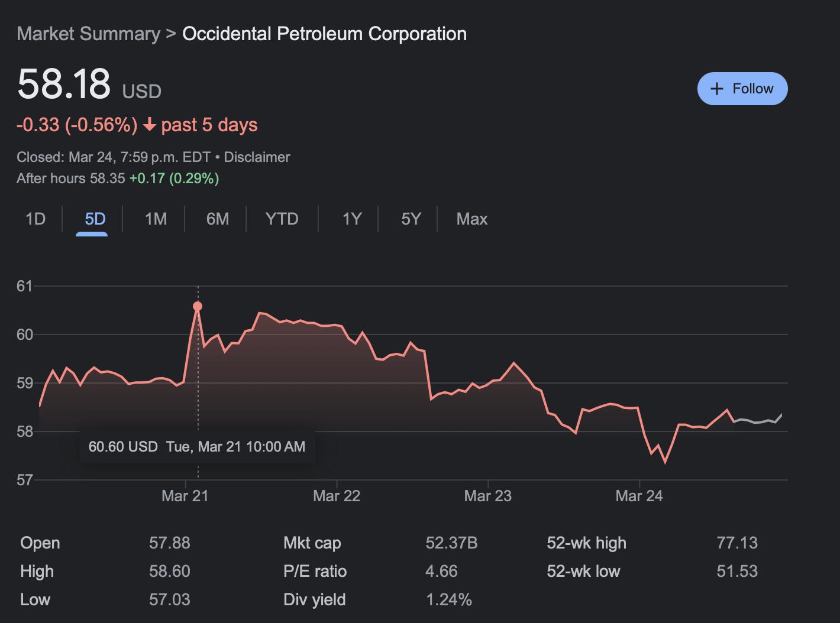The image size is (840, 623).
Task: Switch chart to 1D range
Action: tap(35, 219)
